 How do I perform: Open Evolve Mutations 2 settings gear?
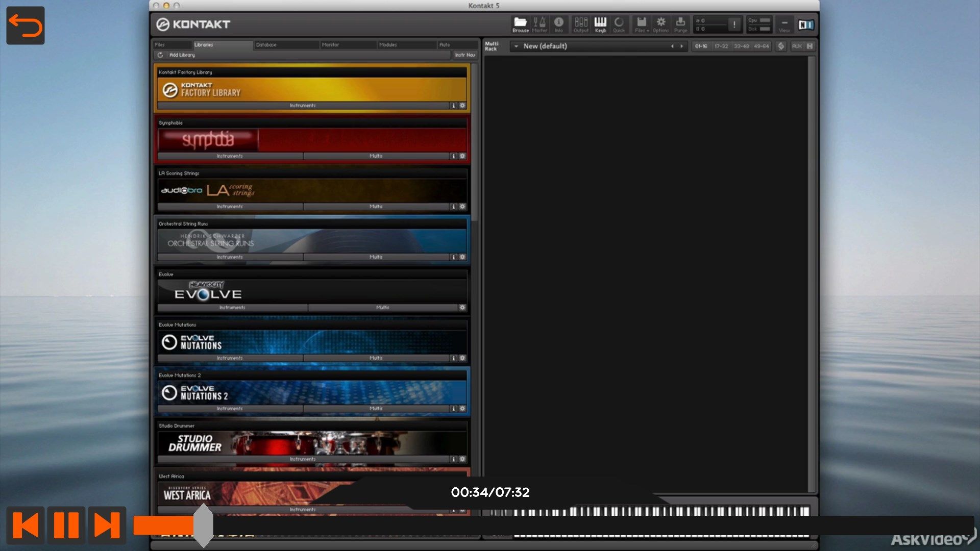tap(462, 409)
